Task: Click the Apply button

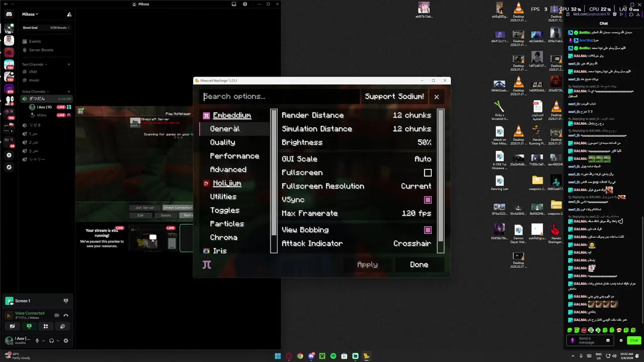Action: point(367,264)
